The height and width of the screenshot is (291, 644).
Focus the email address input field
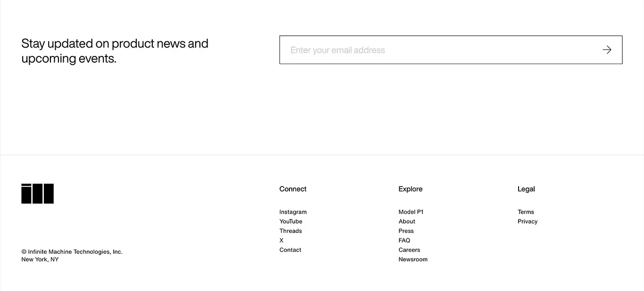[451, 50]
